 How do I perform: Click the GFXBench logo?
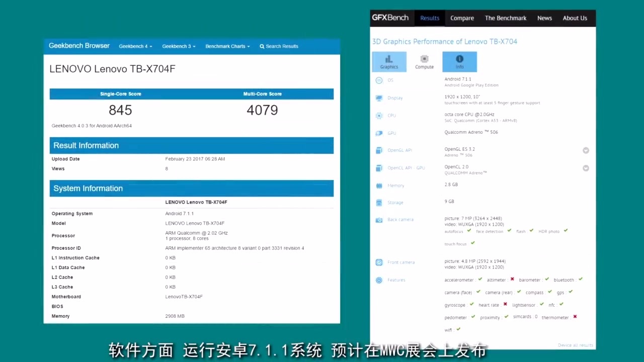click(390, 18)
